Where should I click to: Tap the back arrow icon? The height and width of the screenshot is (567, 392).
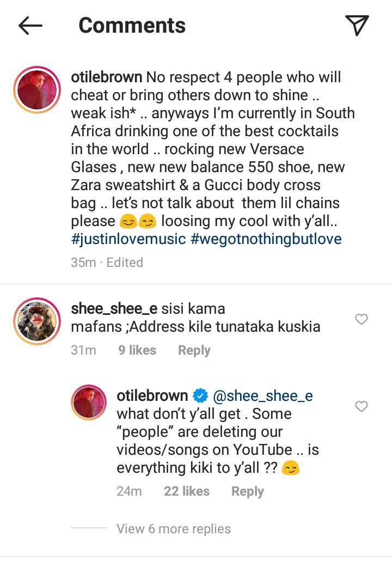point(30,26)
